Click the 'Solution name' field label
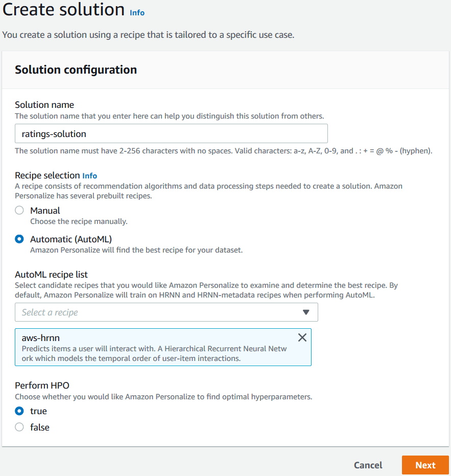This screenshot has height=476, width=451. 44,105
